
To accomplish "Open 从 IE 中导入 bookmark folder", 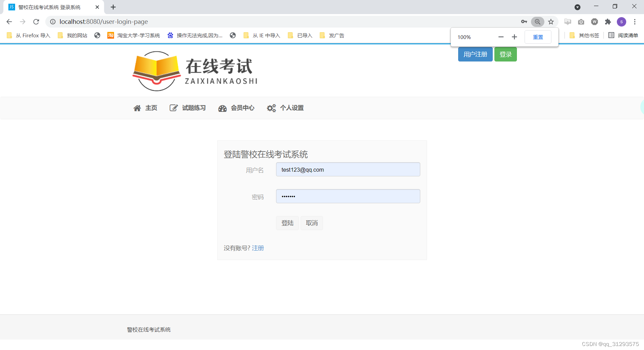I will click(x=262, y=36).
